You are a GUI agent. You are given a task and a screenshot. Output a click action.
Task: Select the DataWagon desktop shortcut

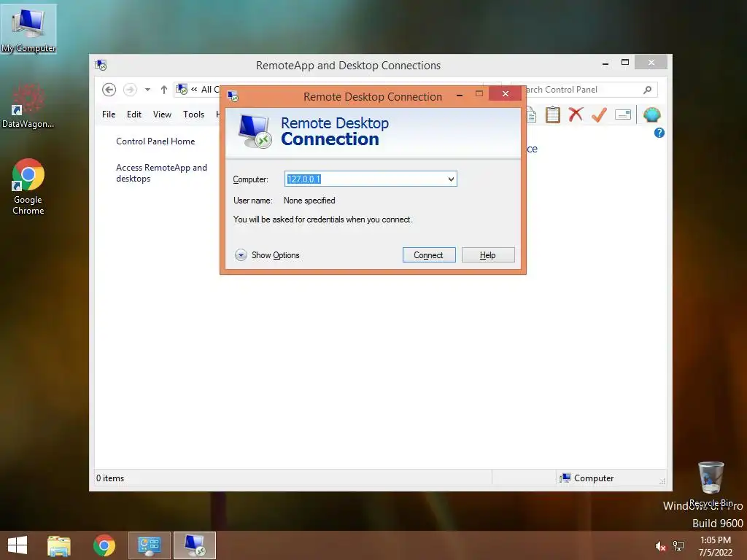click(x=28, y=106)
